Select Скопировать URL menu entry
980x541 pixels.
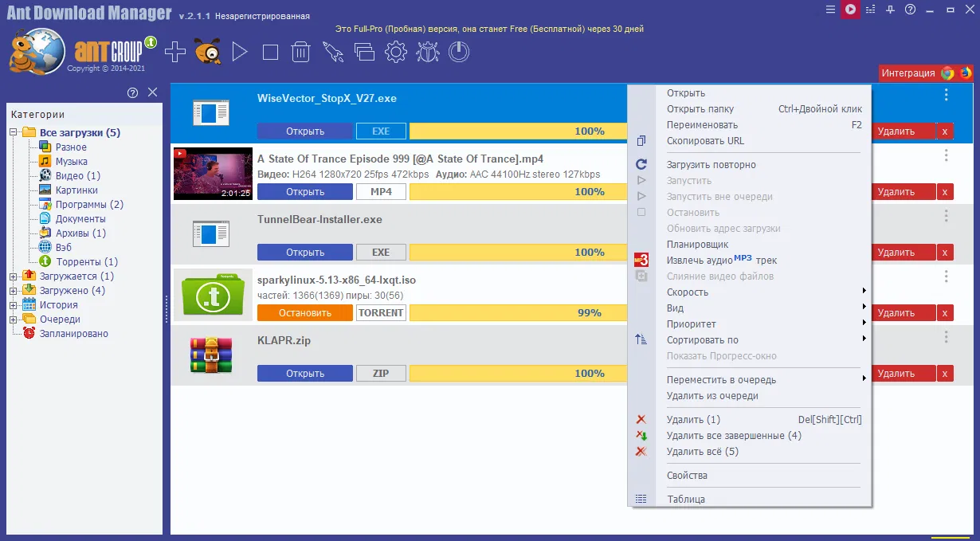(750, 141)
